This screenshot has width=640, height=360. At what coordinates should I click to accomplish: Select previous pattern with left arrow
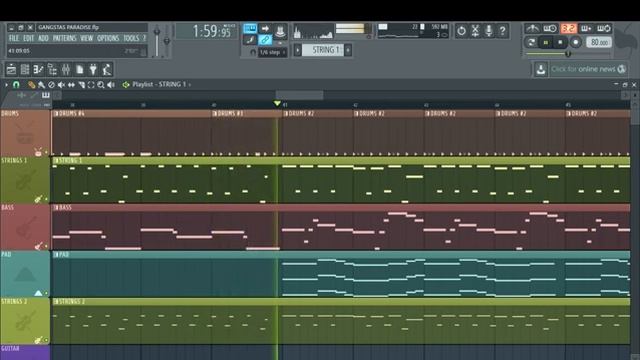(298, 50)
